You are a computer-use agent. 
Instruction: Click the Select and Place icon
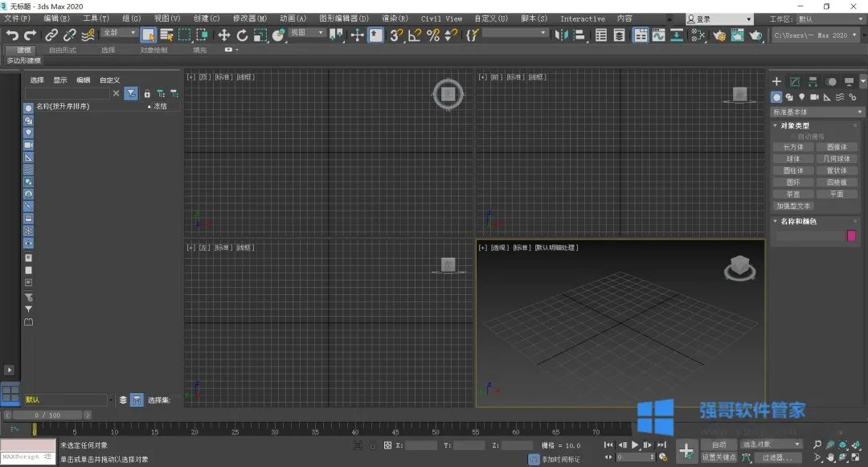[278, 35]
